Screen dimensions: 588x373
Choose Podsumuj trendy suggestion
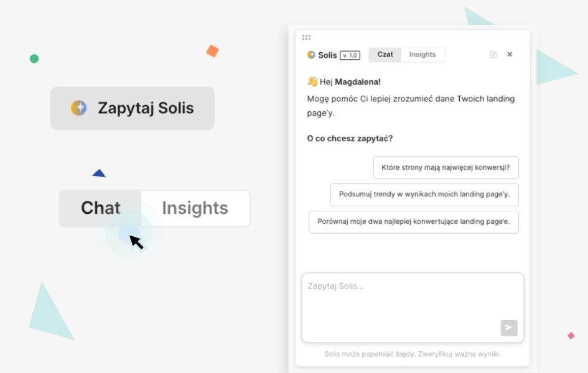[424, 195]
